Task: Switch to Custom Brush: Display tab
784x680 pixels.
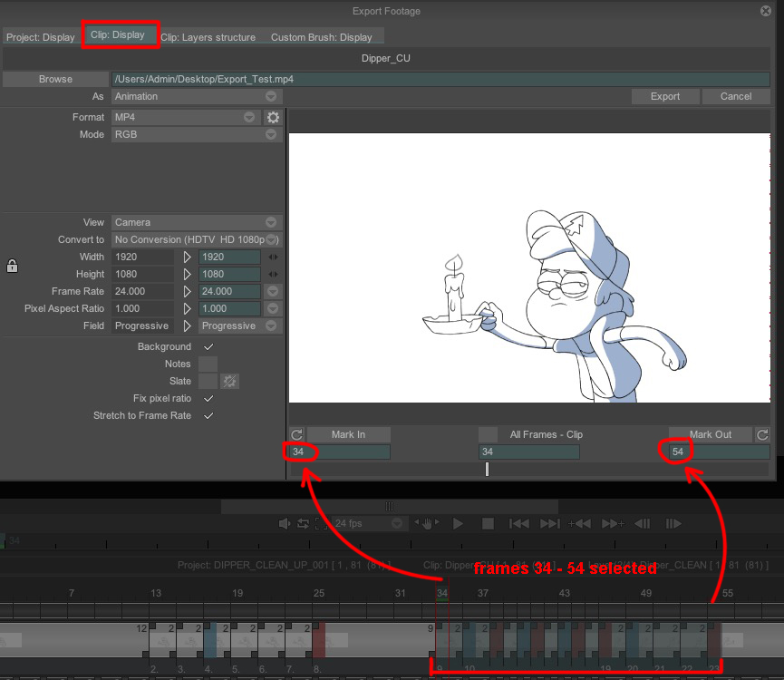Action: coord(322,37)
